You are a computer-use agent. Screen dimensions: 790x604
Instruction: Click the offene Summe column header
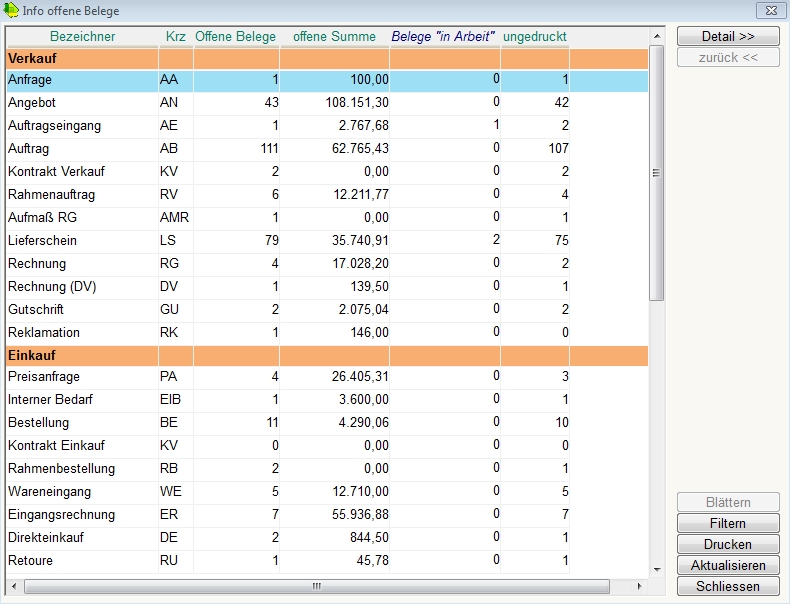(333, 37)
